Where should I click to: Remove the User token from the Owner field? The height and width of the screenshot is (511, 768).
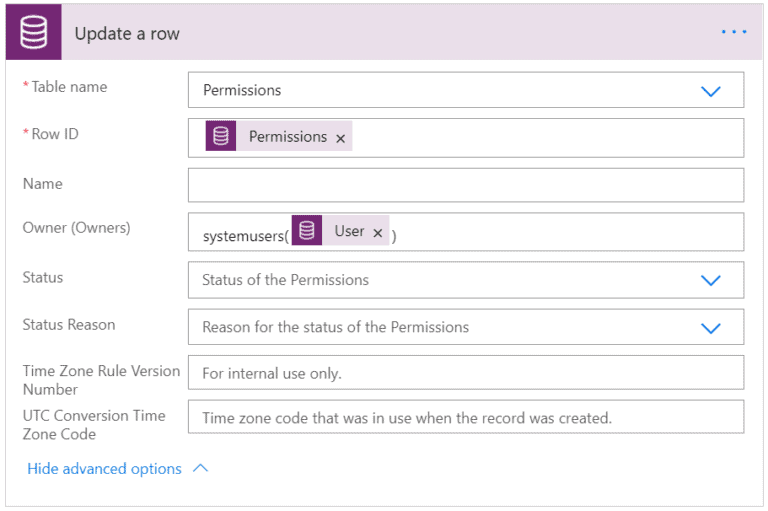tap(378, 232)
